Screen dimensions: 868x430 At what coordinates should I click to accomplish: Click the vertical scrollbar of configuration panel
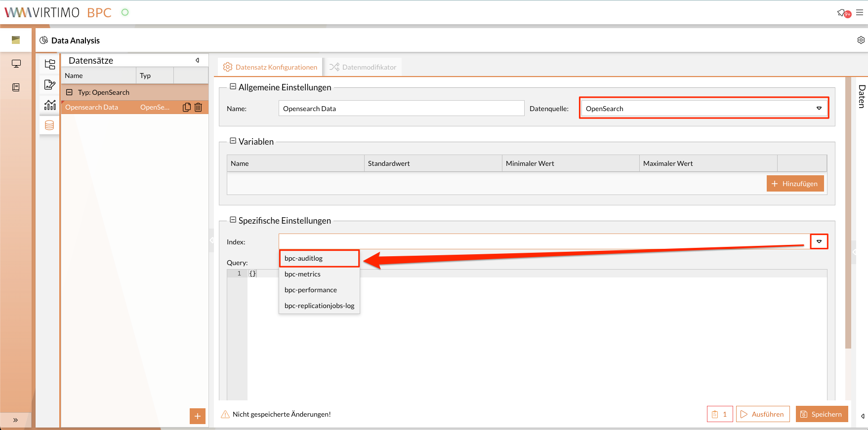[x=848, y=213]
